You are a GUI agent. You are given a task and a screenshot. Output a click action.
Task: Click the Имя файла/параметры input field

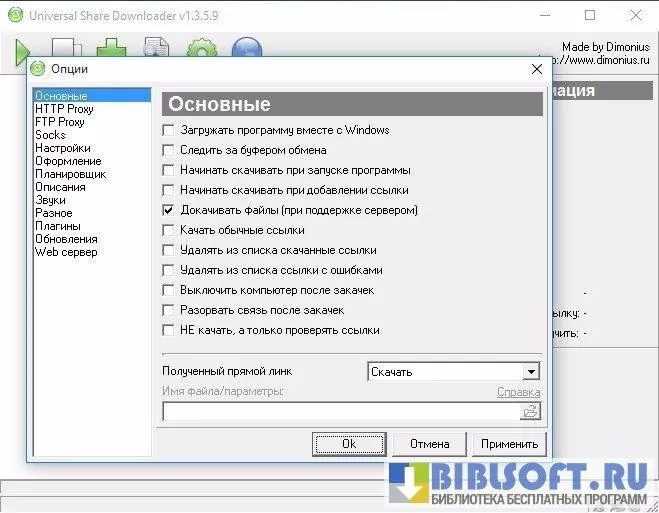(x=340, y=411)
